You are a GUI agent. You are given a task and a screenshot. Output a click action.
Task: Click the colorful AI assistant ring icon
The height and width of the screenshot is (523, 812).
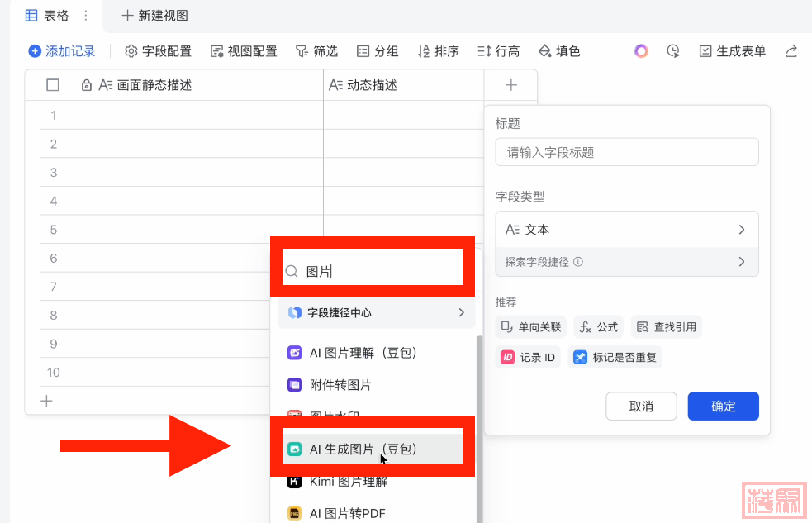coord(641,51)
